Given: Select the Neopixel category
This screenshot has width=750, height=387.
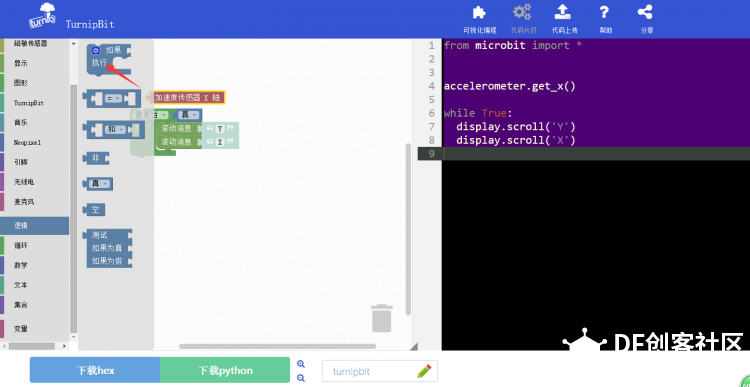Looking at the screenshot, I should click(34, 143).
